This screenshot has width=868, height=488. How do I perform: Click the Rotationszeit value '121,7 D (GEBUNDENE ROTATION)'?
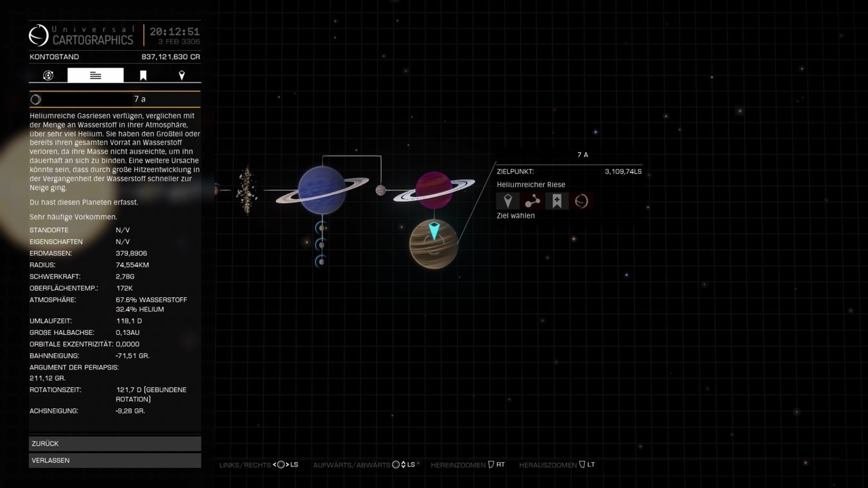click(152, 395)
